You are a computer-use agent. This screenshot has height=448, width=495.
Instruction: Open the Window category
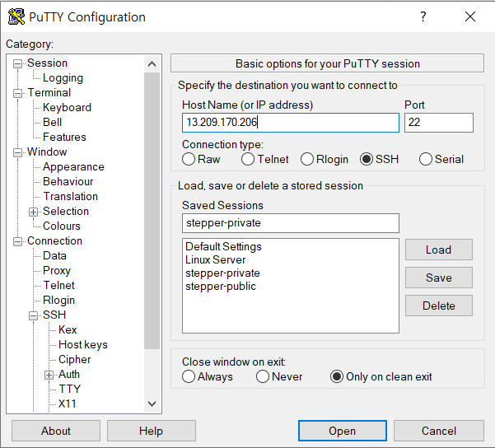(47, 152)
